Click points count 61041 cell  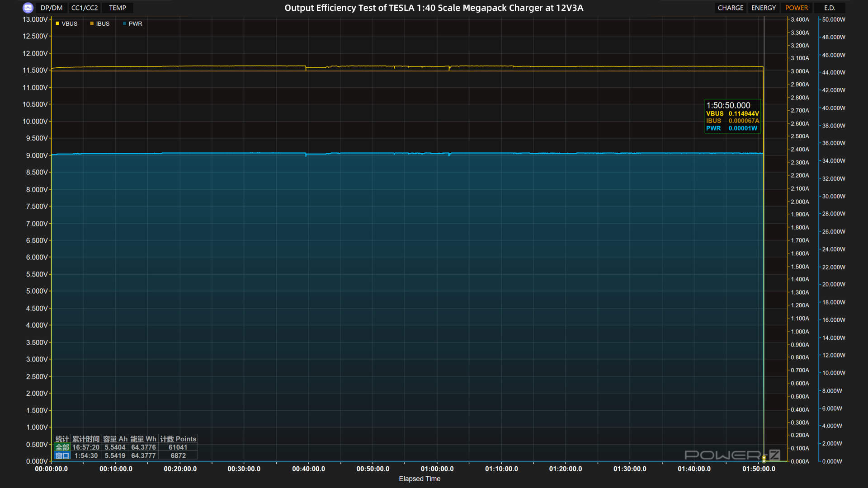178,447
